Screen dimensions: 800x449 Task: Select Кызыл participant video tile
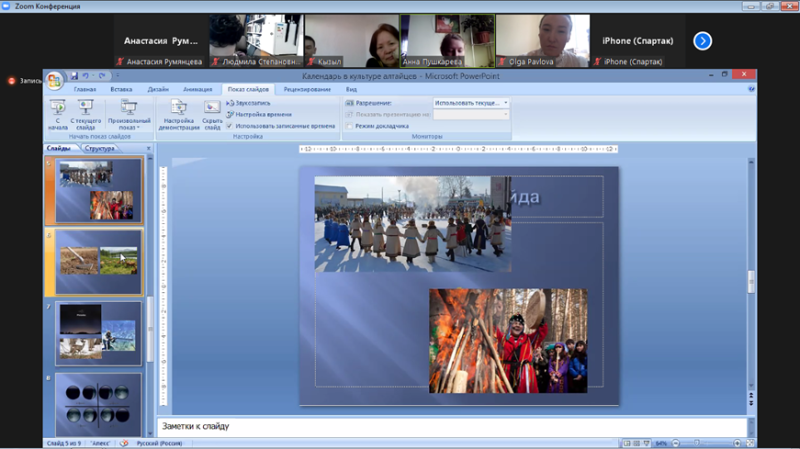pos(352,41)
